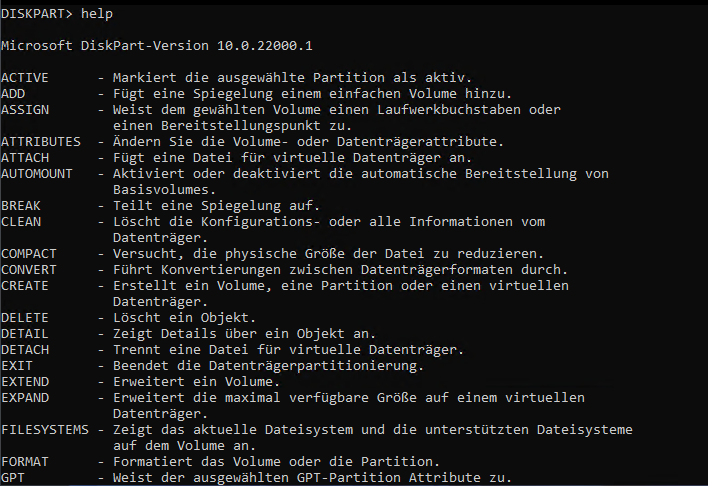
Task: Click the BREAK command entry
Action: pos(21,205)
